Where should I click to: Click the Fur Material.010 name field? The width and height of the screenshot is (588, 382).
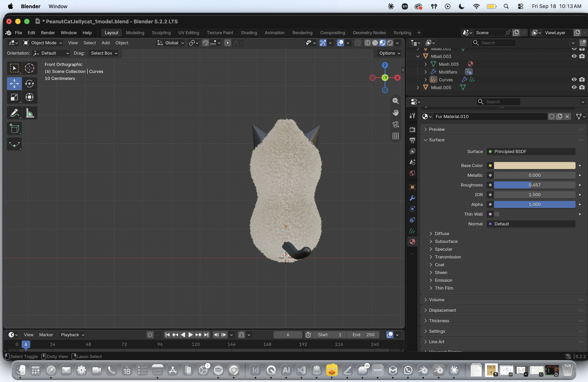pyautogui.click(x=490, y=117)
